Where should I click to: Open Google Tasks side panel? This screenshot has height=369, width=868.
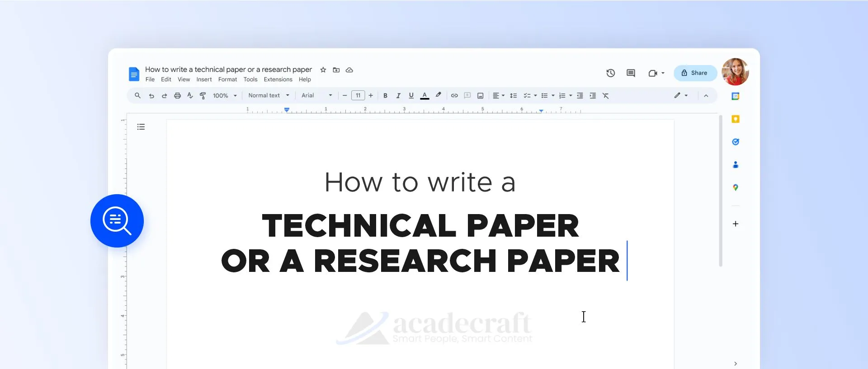tap(736, 142)
